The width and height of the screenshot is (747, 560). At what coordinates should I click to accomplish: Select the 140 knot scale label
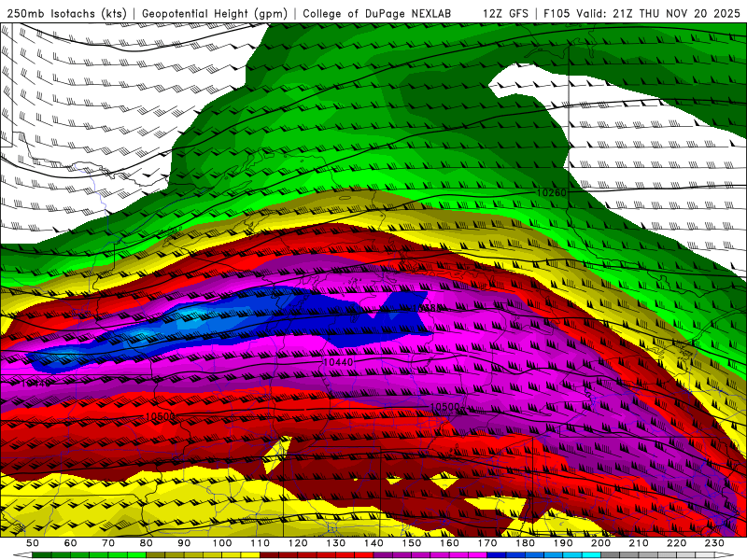(373, 543)
